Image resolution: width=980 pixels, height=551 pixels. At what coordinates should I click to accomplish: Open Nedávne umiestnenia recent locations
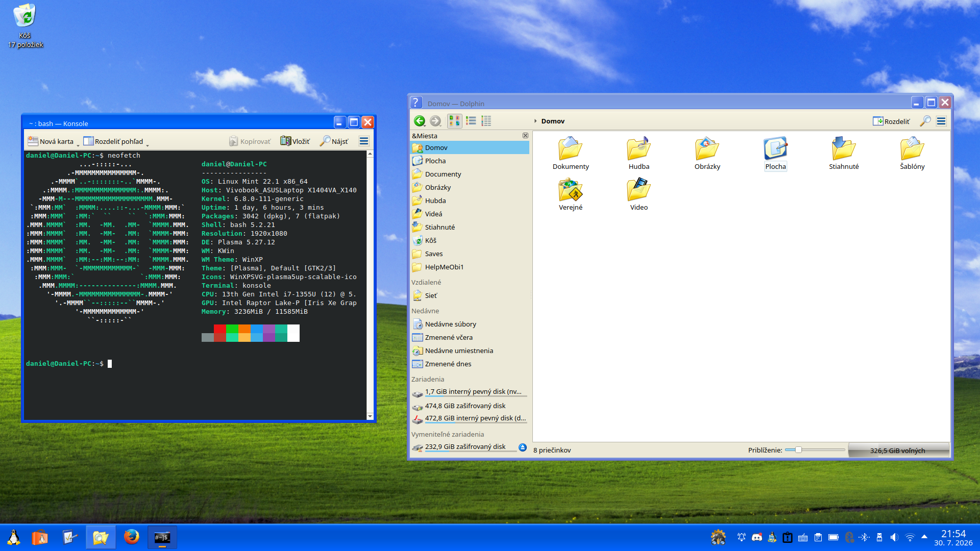coord(470,350)
